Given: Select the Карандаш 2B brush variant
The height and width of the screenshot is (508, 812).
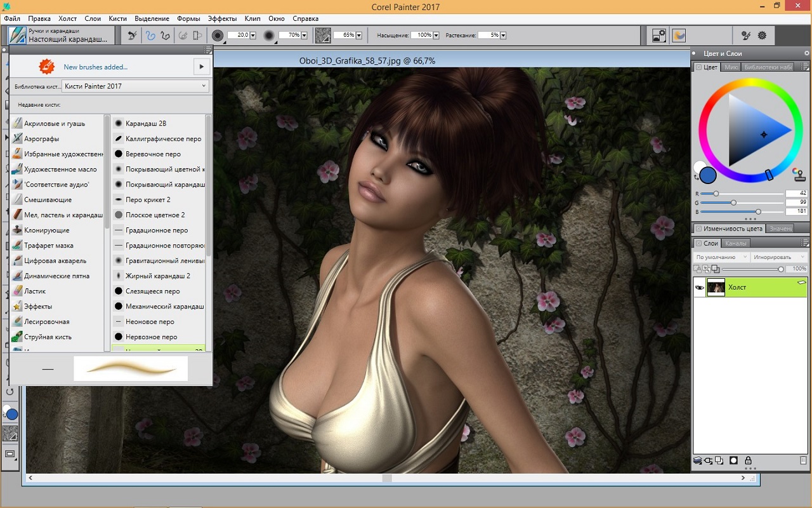Looking at the screenshot, I should (146, 123).
